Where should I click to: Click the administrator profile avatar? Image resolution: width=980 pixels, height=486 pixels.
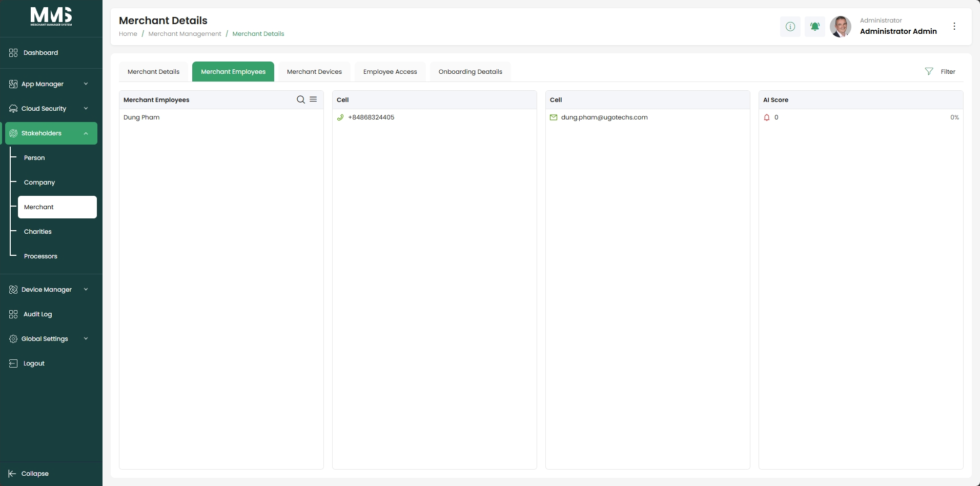pos(841,26)
